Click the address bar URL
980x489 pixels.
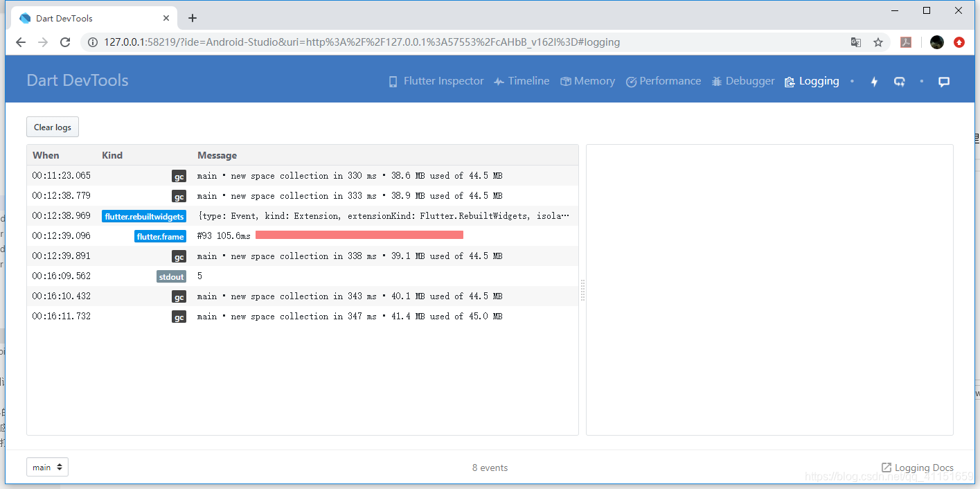(362, 42)
